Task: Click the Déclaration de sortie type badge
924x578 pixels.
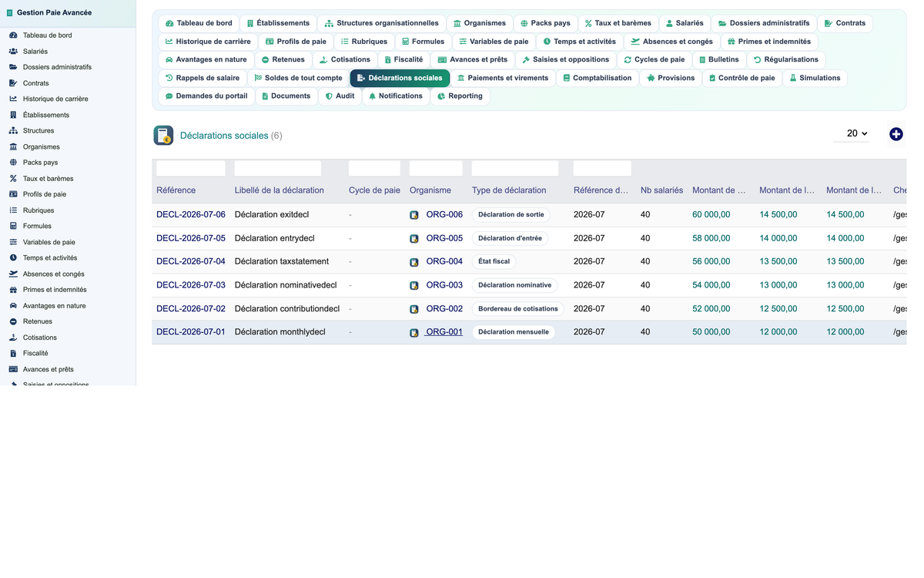Action: (x=511, y=215)
